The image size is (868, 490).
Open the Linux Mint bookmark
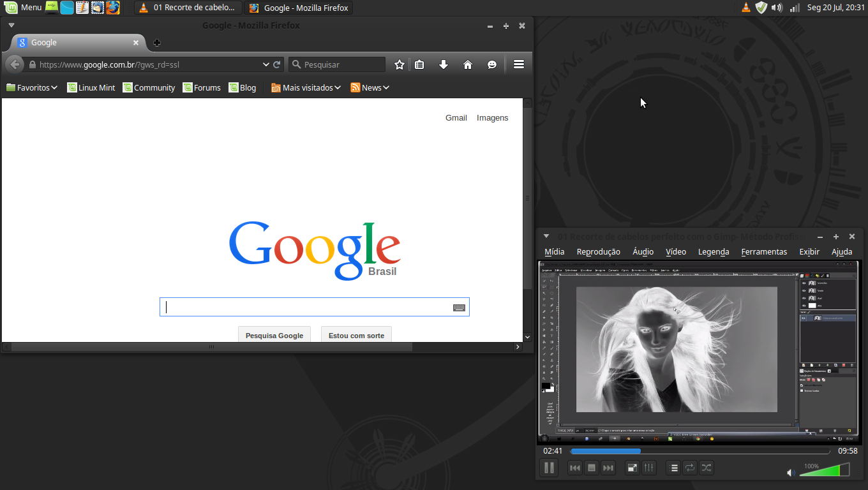(x=91, y=87)
